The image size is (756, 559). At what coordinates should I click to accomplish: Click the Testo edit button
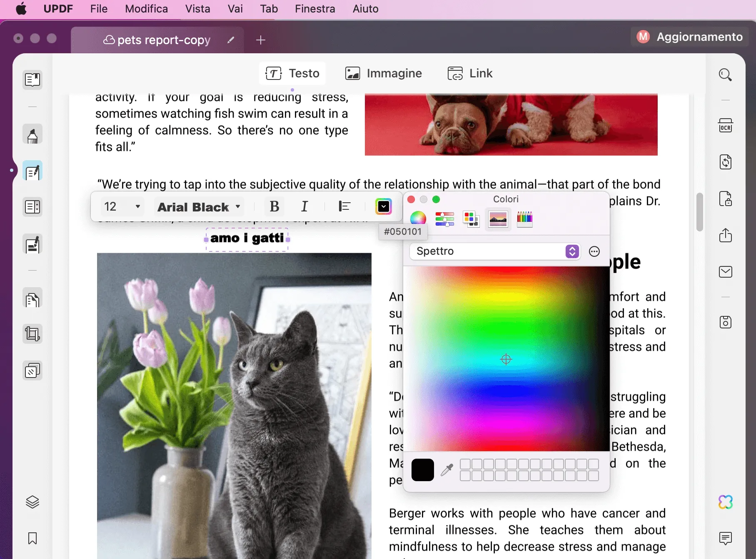point(292,73)
